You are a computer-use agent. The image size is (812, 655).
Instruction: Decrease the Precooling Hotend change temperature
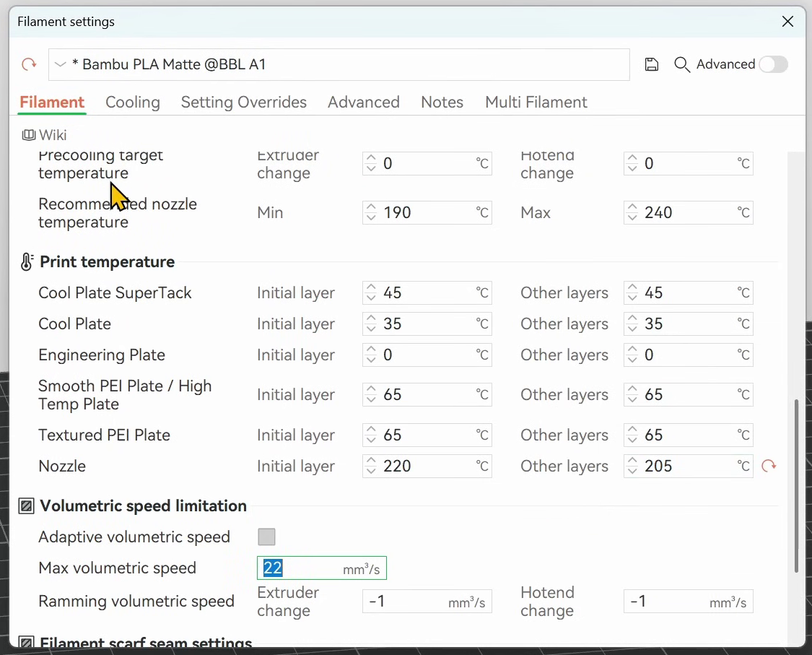[x=632, y=168]
